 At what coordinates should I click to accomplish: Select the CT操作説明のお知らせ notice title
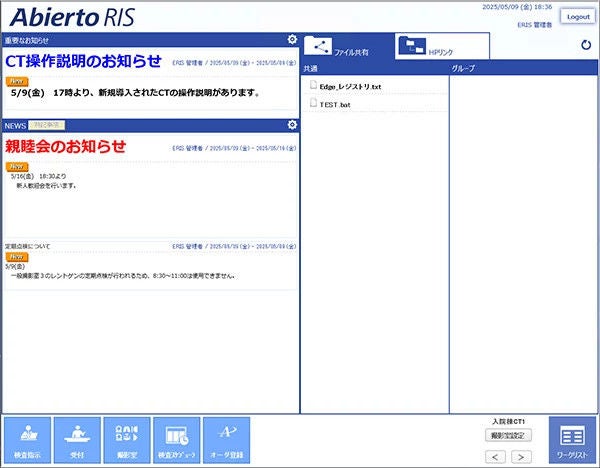83,61
